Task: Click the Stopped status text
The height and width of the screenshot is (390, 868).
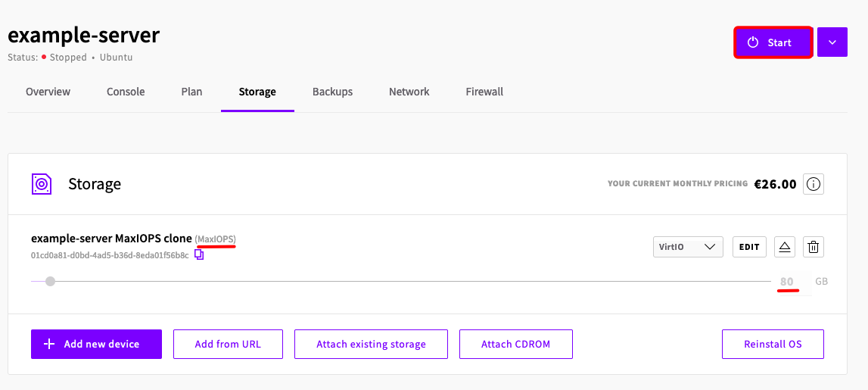Action: point(68,58)
